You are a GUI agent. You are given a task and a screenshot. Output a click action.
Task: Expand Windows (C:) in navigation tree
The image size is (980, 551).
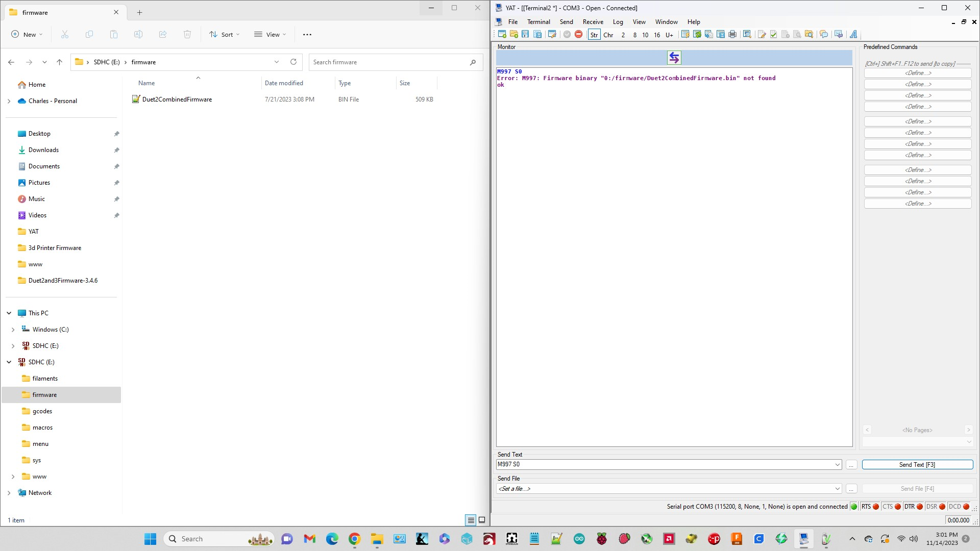point(13,330)
